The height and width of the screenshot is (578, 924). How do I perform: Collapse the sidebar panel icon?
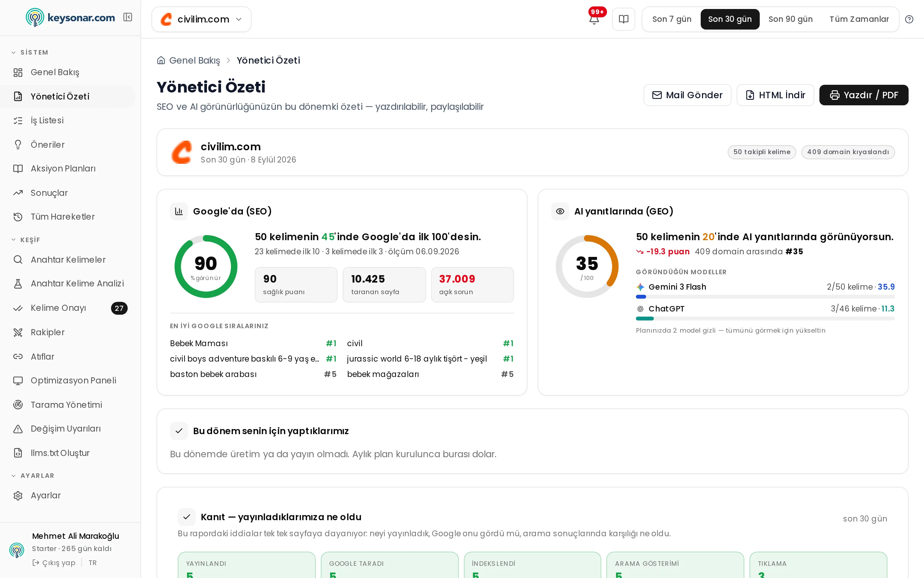pyautogui.click(x=127, y=17)
